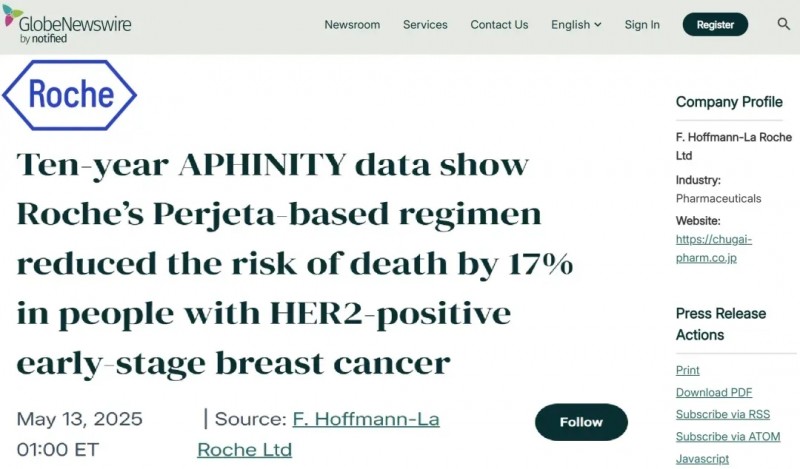Viewport: 800px width, 469px height.
Task: Select the Download PDF link
Action: (x=714, y=393)
